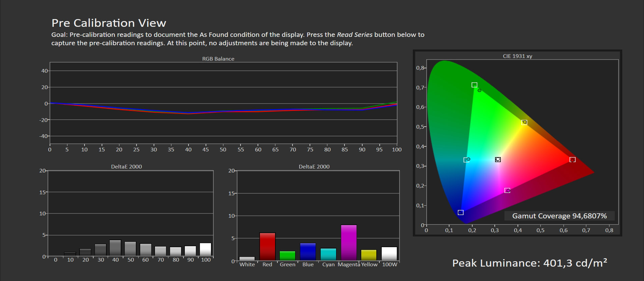The height and width of the screenshot is (281, 644).
Task: Click the red primary target square on CIE chart
Action: tap(573, 160)
